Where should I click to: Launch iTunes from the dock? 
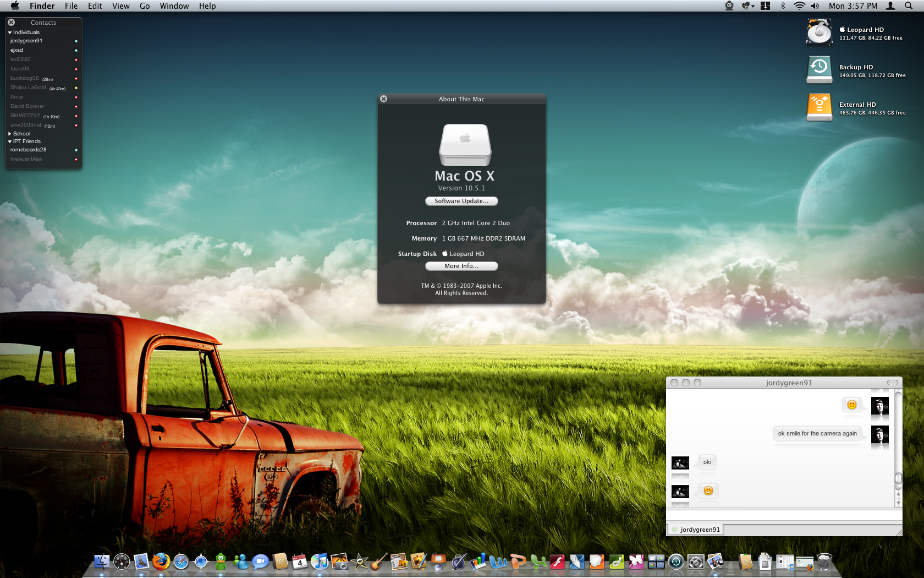(320, 561)
